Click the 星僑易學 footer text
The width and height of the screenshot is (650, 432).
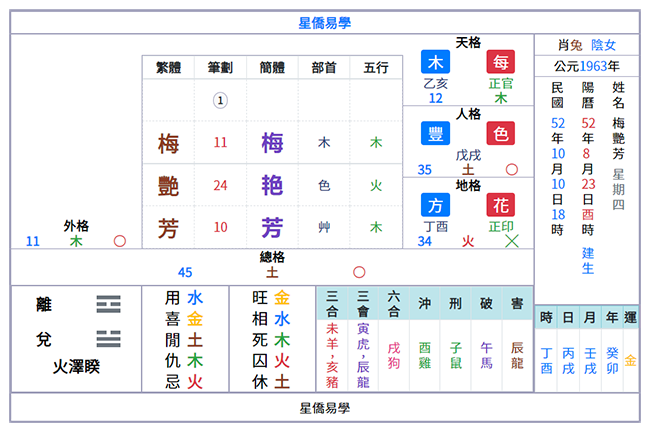325,408
